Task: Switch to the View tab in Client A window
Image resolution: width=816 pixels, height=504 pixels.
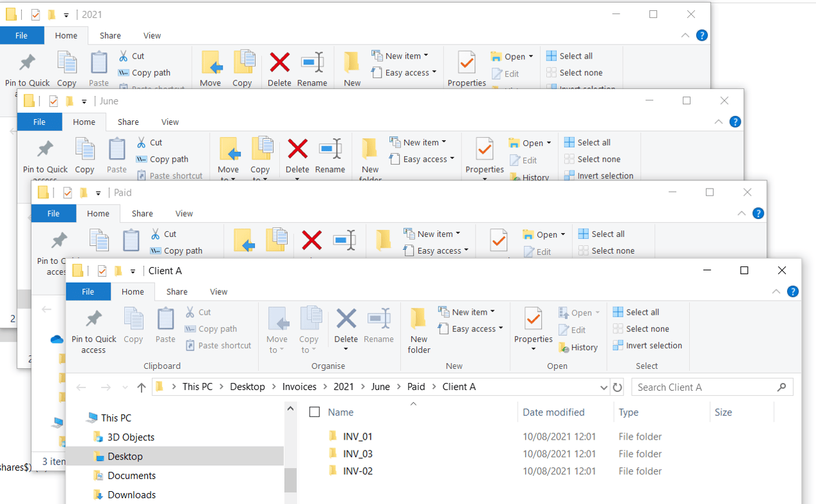Action: pos(218,291)
